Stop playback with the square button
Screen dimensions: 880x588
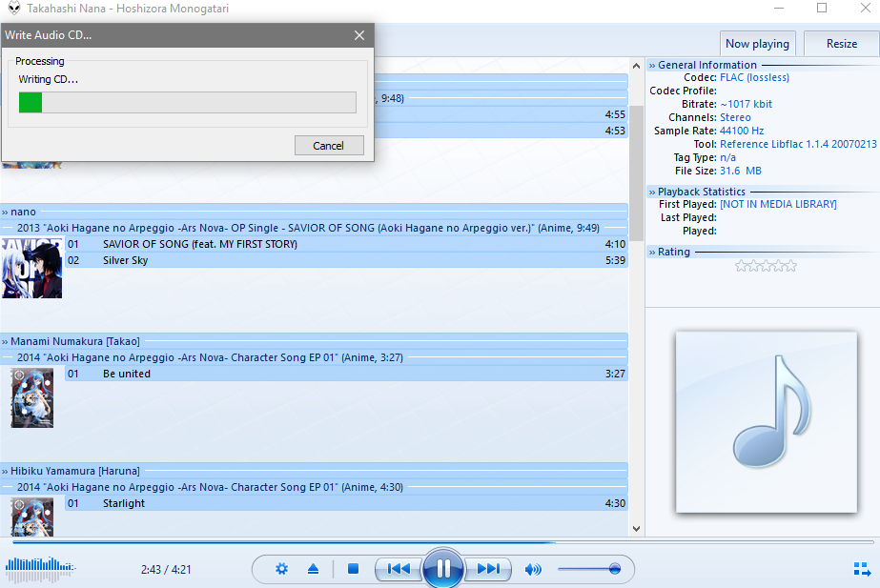click(x=353, y=569)
